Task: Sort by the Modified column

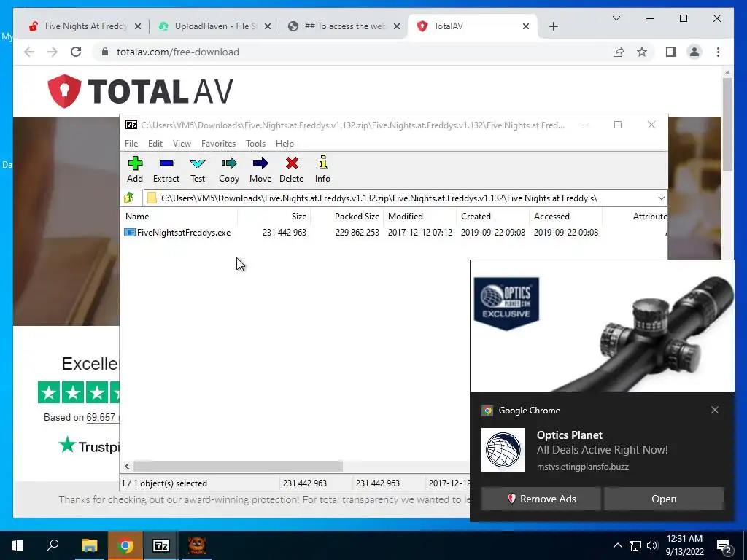Action: [x=419, y=216]
